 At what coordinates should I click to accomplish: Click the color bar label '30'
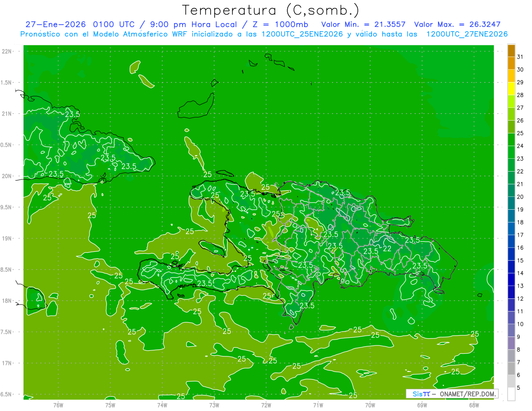pyautogui.click(x=520, y=70)
